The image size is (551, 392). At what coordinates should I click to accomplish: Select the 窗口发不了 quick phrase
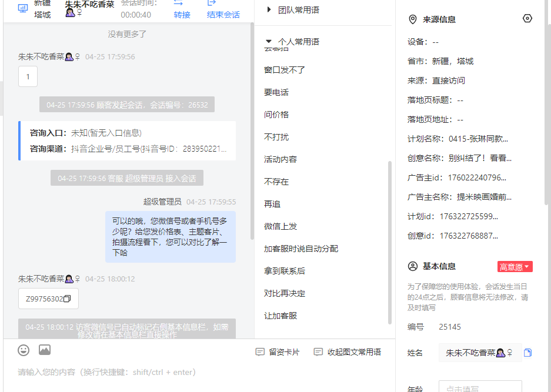[x=284, y=70]
